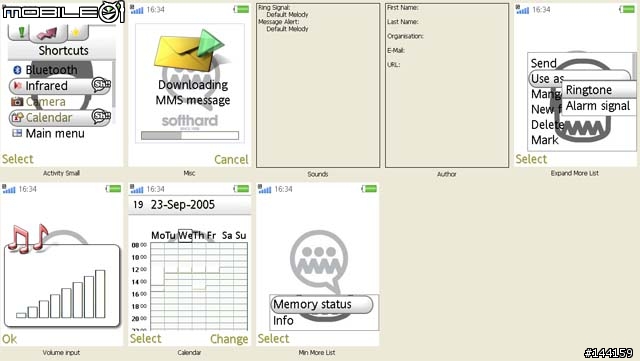Screen dimensions: 640x361
Task: Click the Bluetooth icon in Shortcuts list
Action: pyautogui.click(x=17, y=70)
